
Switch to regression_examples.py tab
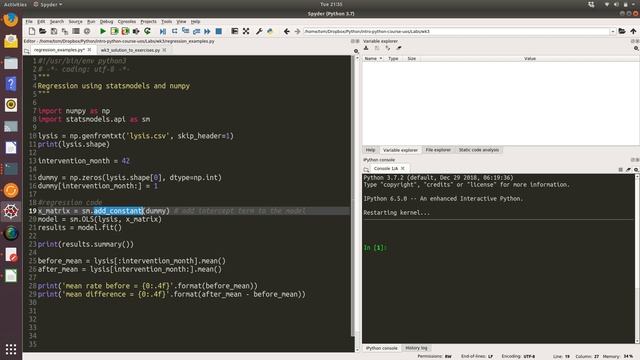pyautogui.click(x=59, y=50)
